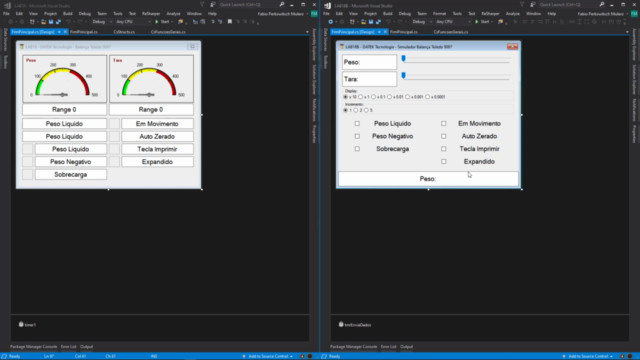Select the Sobrecarga label in left form
Viewport: 640px width, 360px height.
(71, 174)
